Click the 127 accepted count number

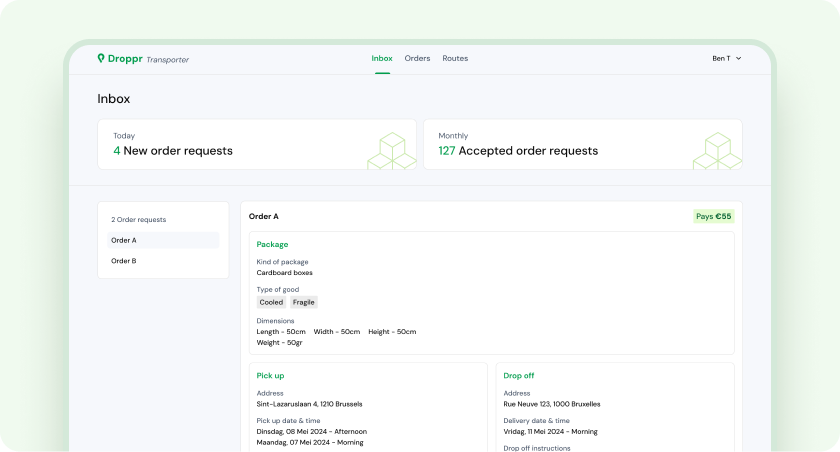[x=447, y=150]
